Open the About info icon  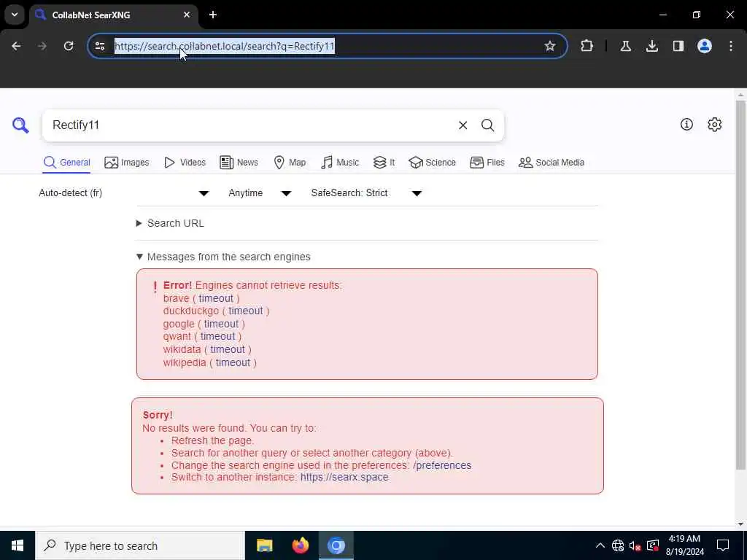pyautogui.click(x=686, y=124)
